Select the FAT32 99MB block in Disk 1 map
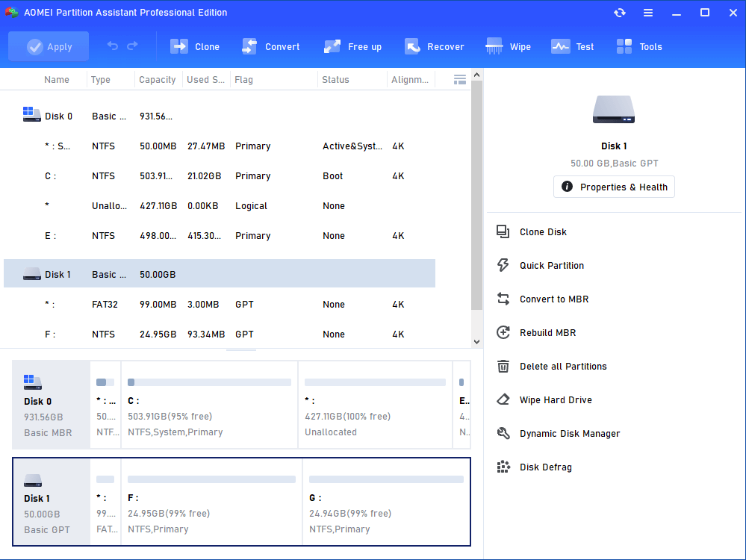This screenshot has height=560, width=746. 105,502
